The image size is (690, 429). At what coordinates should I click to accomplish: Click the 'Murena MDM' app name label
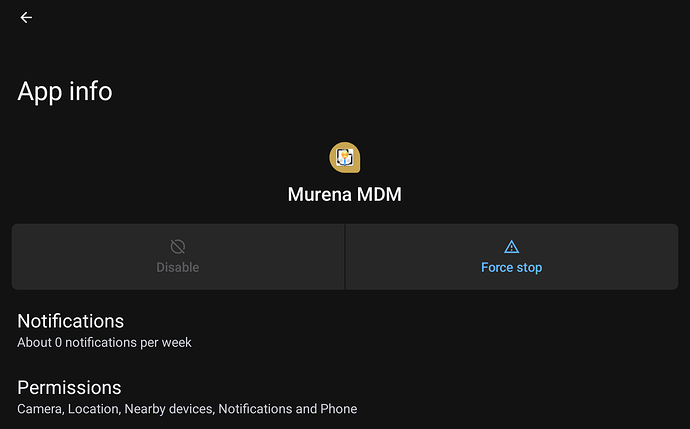pyautogui.click(x=345, y=194)
